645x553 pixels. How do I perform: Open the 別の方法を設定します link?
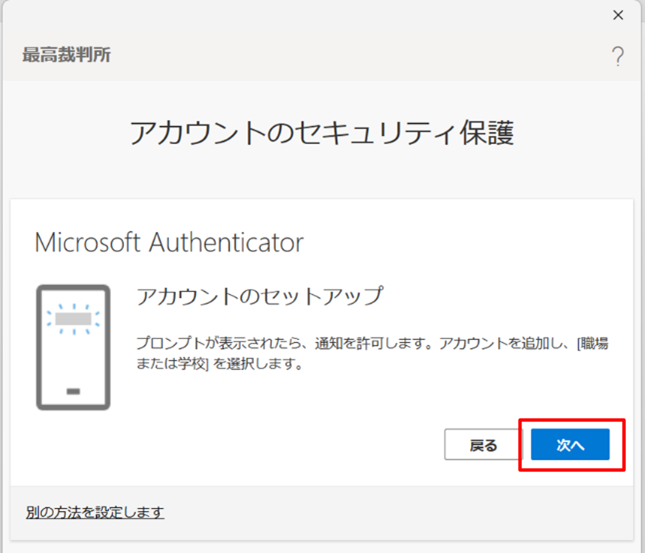95,512
